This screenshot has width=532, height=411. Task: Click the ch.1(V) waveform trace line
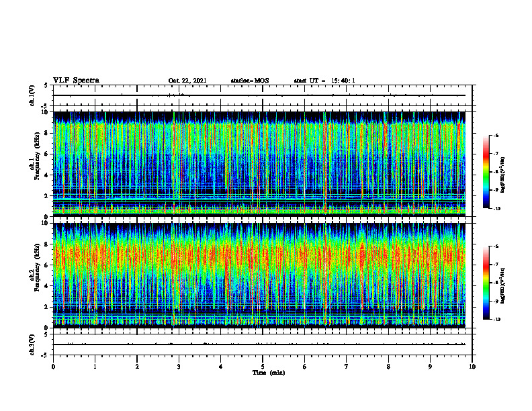click(x=259, y=95)
